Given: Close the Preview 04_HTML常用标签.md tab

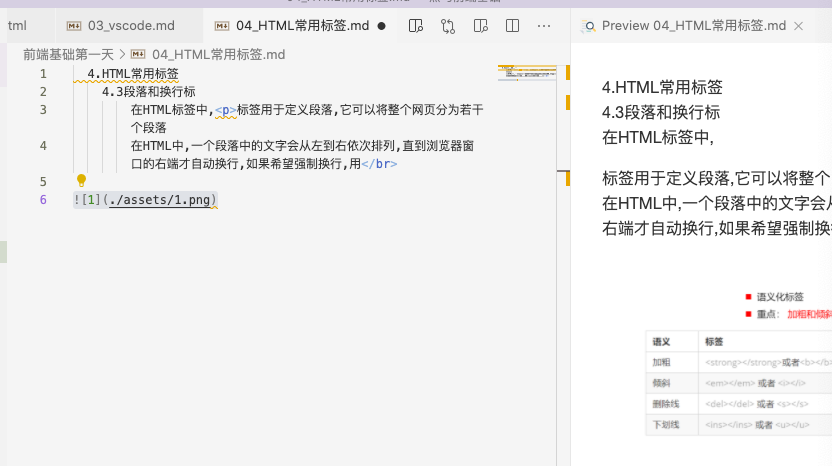Looking at the screenshot, I should 798,26.
